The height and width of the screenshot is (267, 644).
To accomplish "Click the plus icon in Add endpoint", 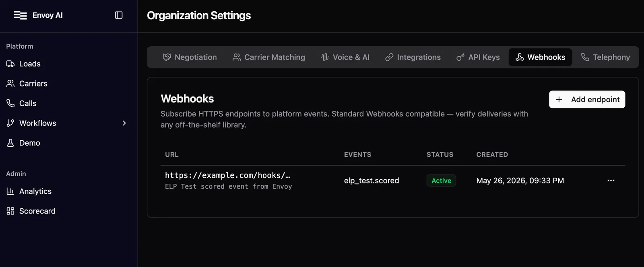I will click(x=559, y=99).
